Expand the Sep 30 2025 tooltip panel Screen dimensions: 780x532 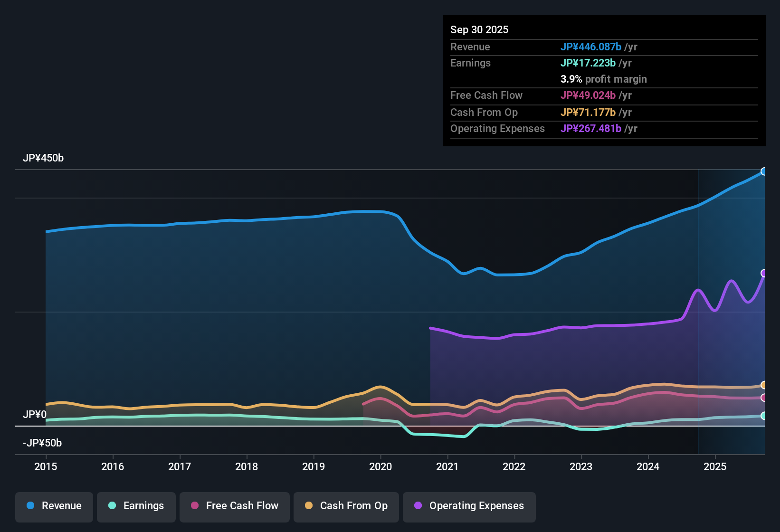click(x=603, y=81)
